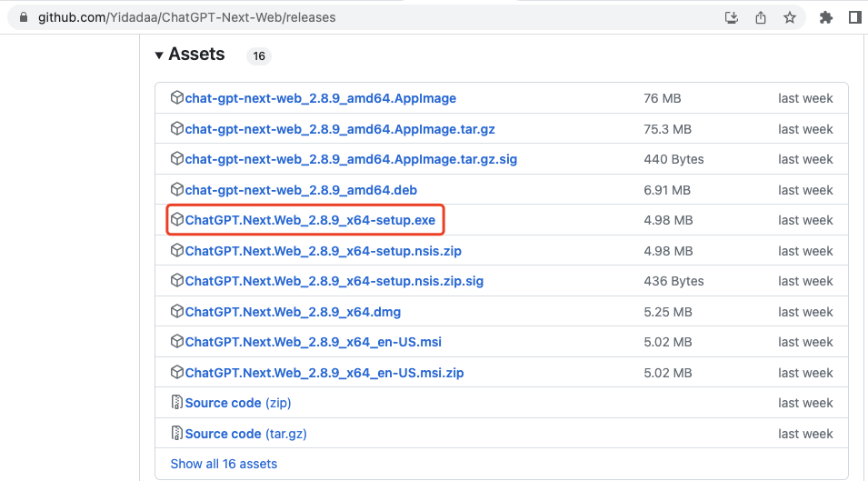
Task: Click last week in the amd64.deb row
Action: coord(805,190)
